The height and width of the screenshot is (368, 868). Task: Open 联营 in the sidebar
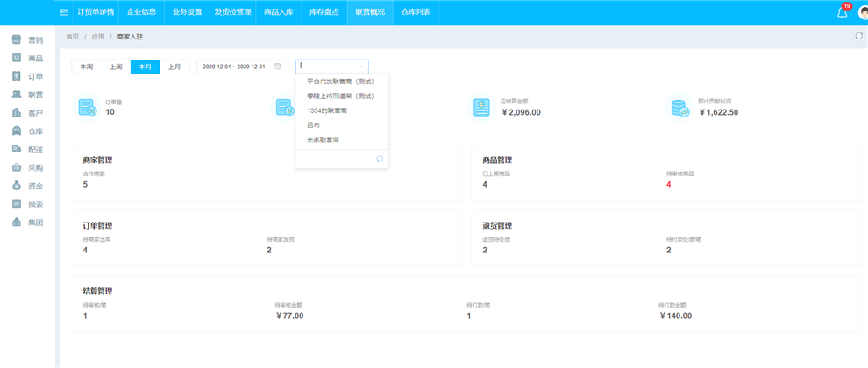[28, 95]
